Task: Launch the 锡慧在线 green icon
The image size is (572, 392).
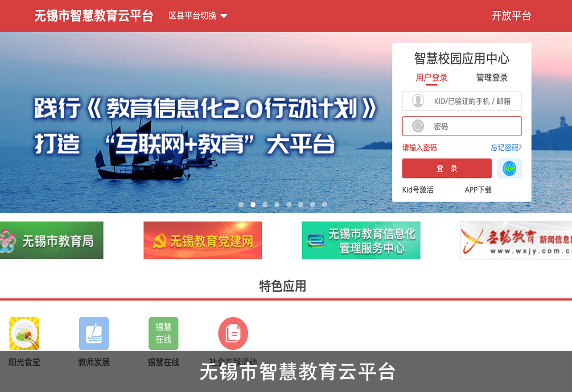Action: (x=163, y=333)
